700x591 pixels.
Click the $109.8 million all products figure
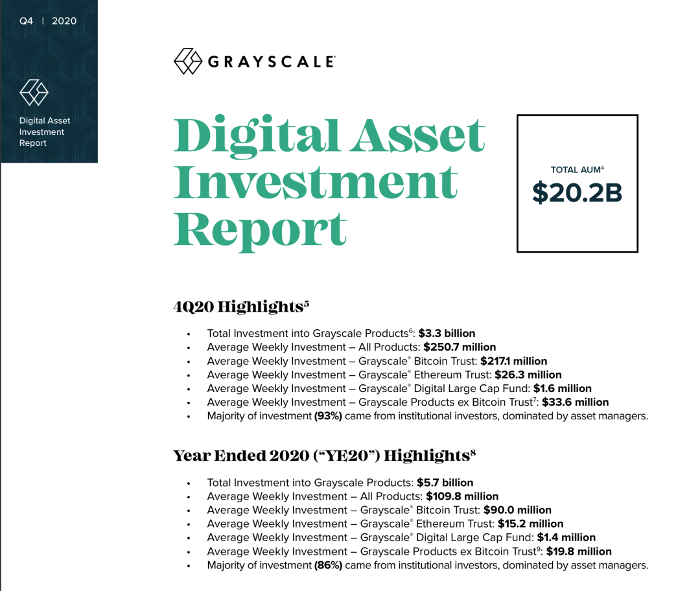pos(463,497)
